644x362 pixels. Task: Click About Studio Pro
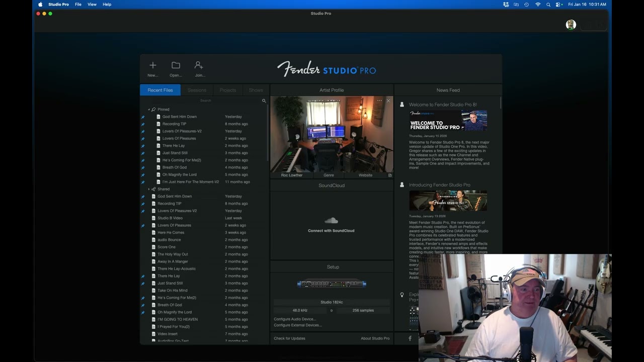[375, 338]
